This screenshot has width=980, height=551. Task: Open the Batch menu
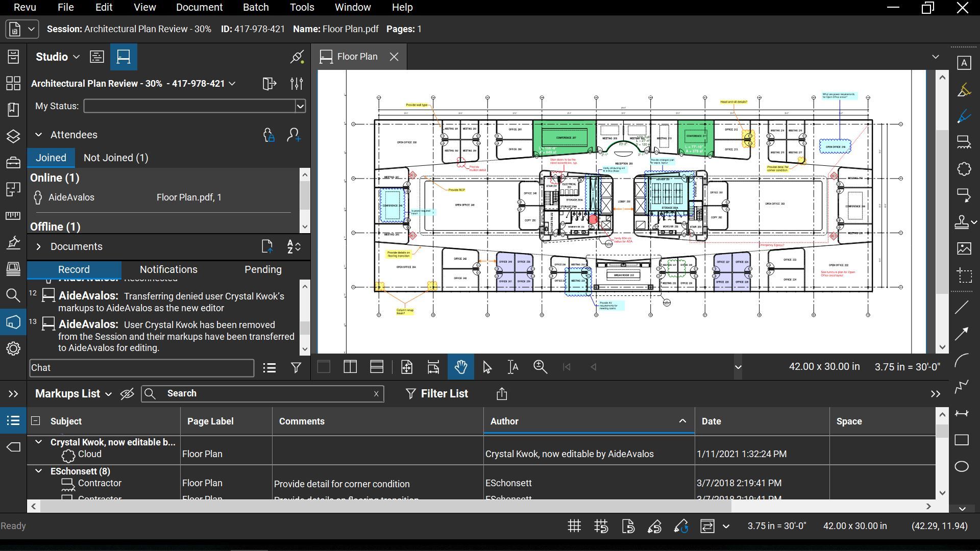click(255, 7)
